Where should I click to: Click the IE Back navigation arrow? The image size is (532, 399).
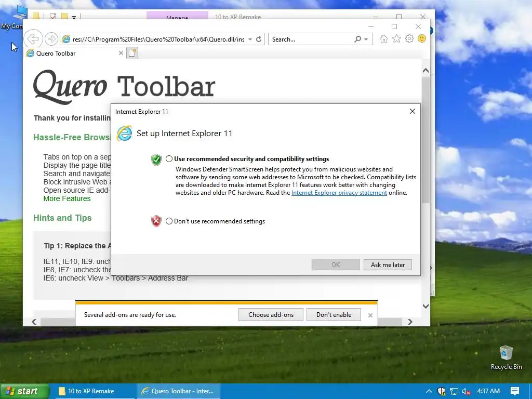point(33,39)
